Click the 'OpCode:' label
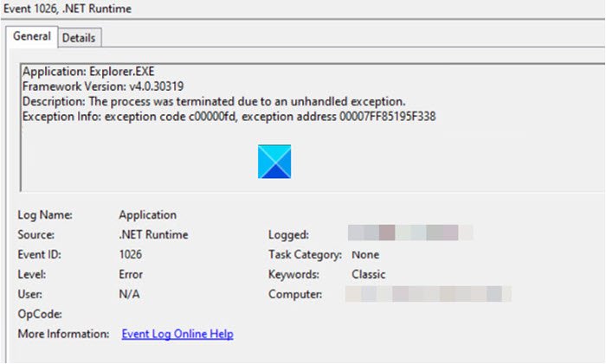Viewport: 606px width, 364px height. [x=40, y=314]
